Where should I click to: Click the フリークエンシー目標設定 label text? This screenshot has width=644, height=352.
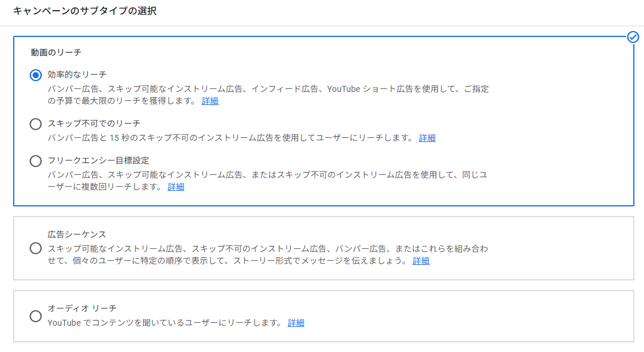[x=99, y=160]
